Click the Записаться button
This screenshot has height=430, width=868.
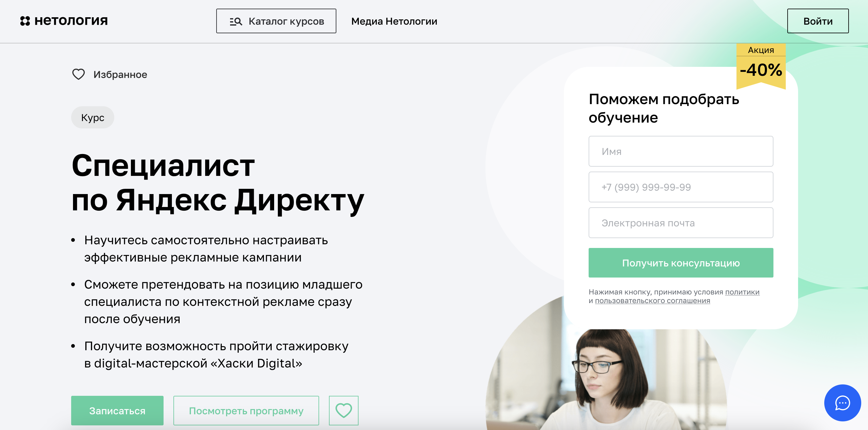(x=117, y=411)
